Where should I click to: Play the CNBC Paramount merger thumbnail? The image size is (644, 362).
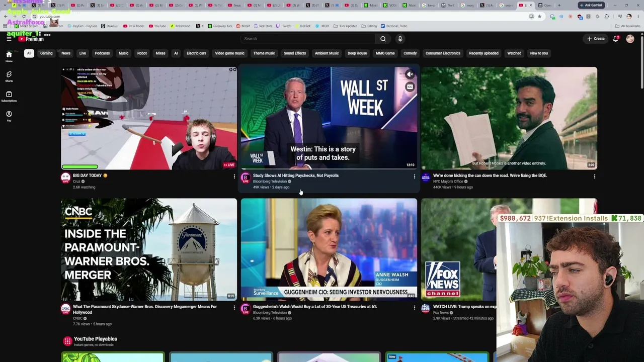pos(149,250)
